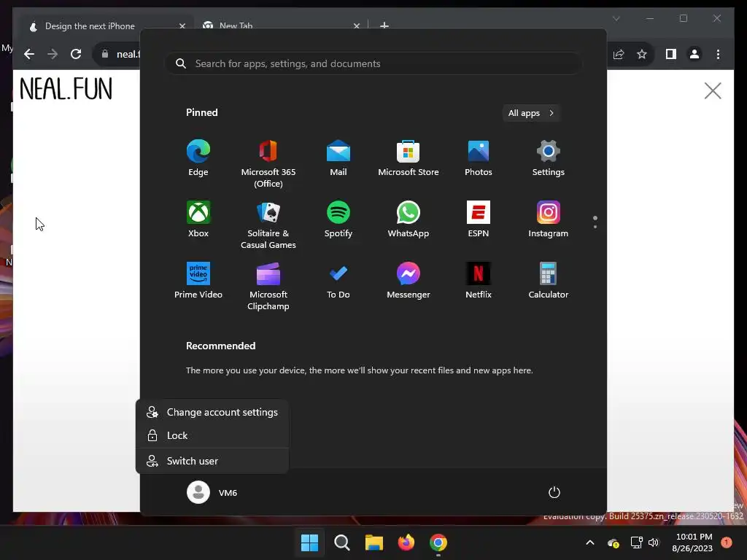Launch Netflix

479,281
